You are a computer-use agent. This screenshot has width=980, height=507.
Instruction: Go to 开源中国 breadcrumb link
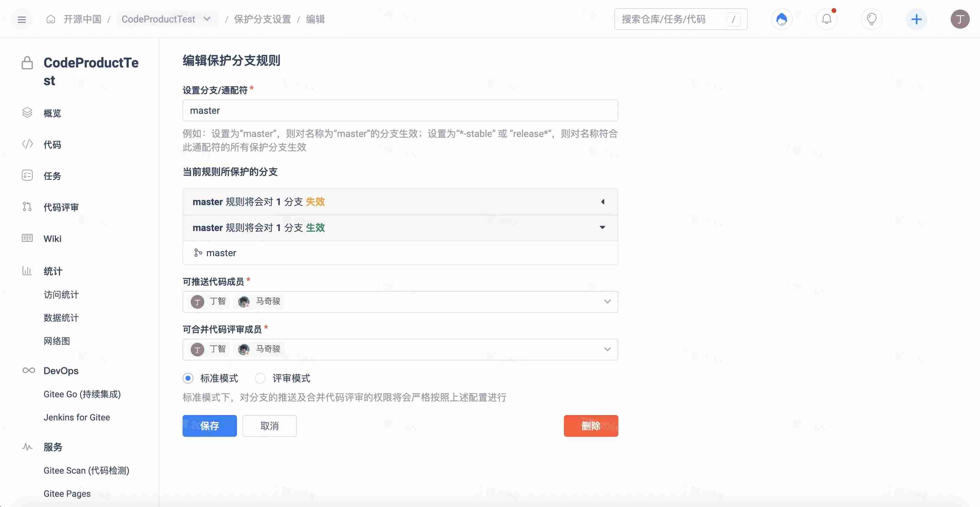[82, 19]
